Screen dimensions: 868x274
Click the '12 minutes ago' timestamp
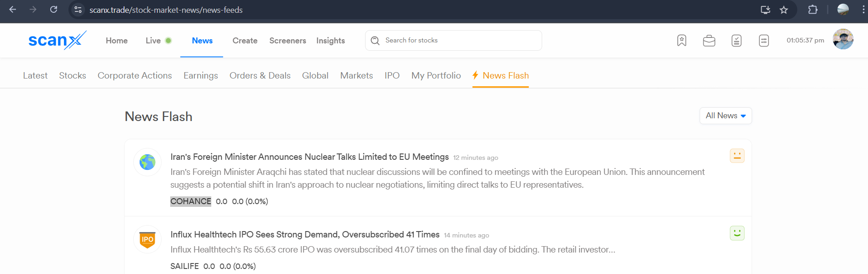click(x=476, y=158)
